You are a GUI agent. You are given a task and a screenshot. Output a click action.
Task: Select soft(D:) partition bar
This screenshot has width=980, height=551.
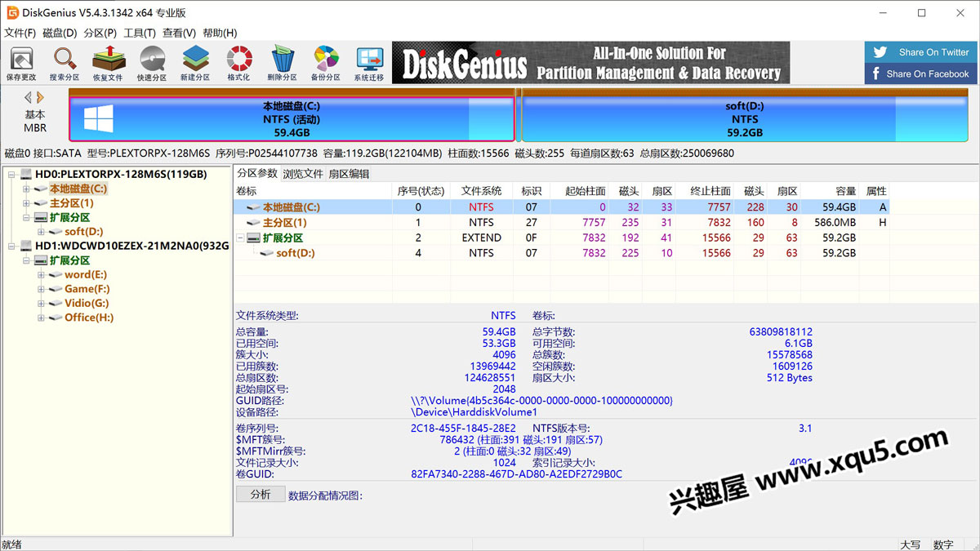tap(744, 119)
